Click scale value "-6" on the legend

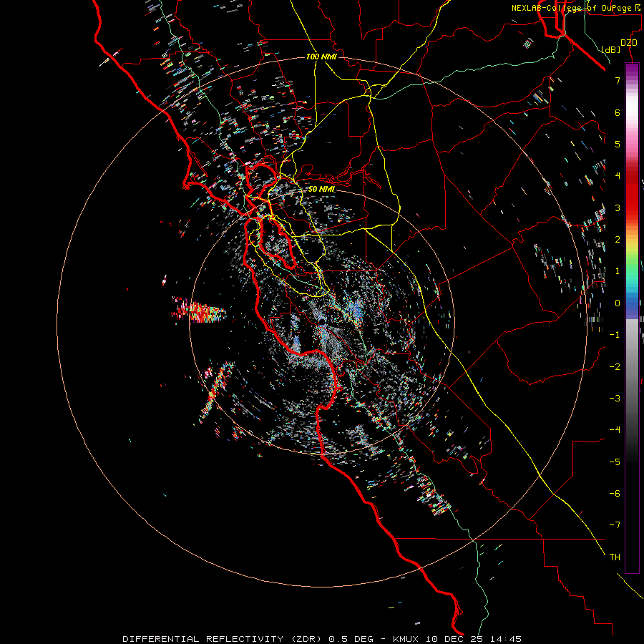pos(615,494)
